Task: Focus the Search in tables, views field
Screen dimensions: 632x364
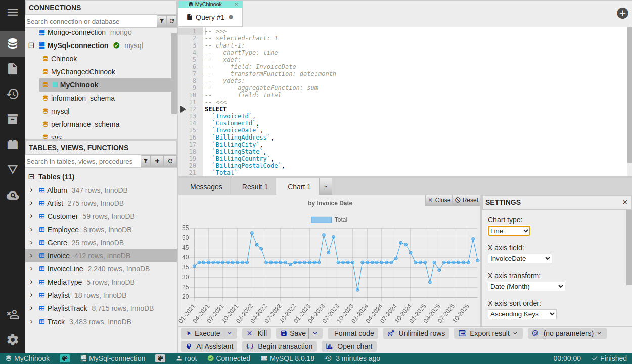Action: click(82, 161)
